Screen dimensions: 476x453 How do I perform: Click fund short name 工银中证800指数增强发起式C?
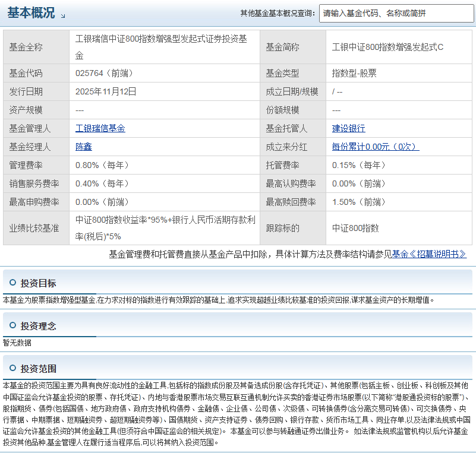[387, 47]
